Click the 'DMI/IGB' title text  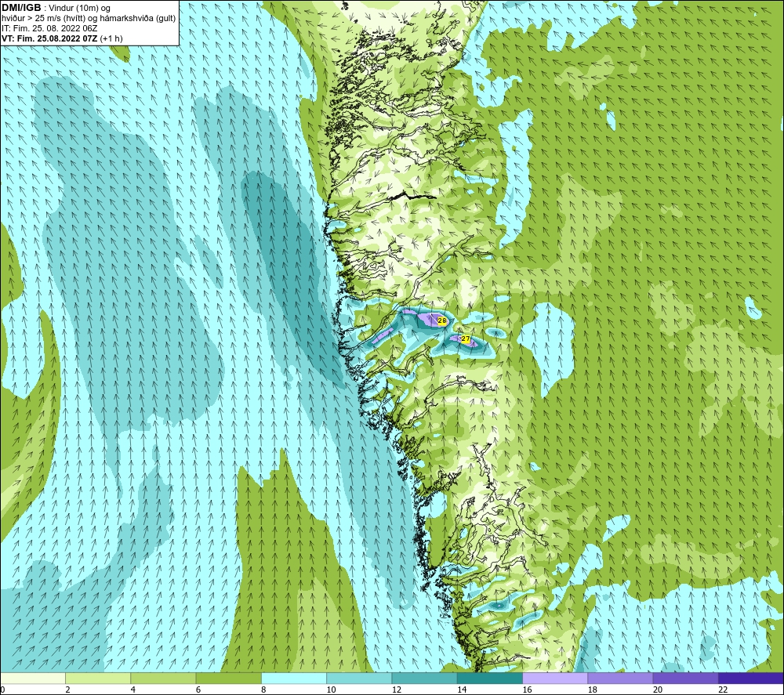(21, 8)
